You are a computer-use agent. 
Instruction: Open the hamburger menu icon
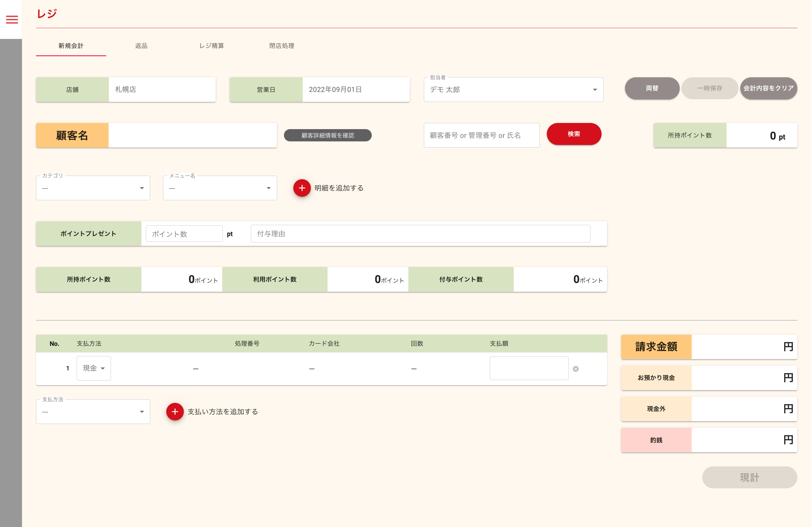tap(12, 19)
